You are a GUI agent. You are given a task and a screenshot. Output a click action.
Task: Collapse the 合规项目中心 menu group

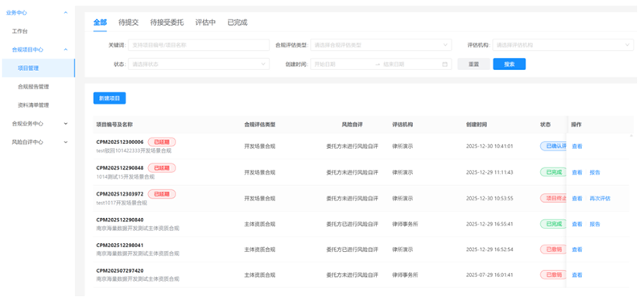tap(66, 50)
